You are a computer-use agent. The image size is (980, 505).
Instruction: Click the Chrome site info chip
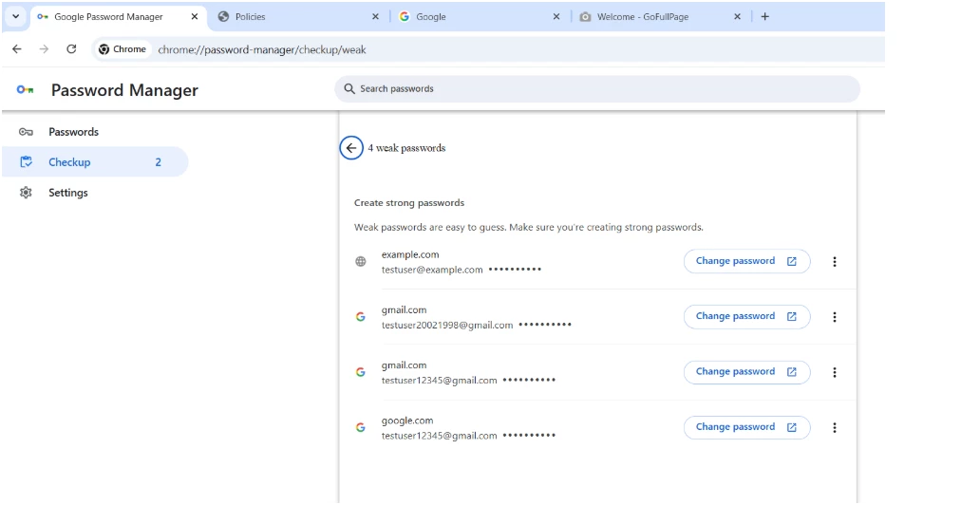point(122,49)
